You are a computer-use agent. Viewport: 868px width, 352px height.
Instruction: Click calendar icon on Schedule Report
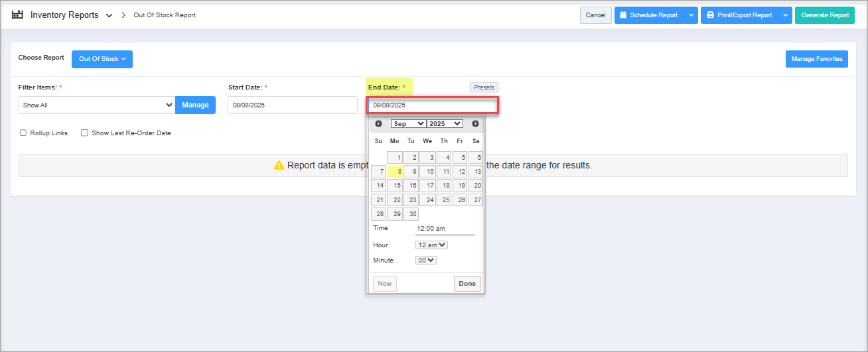pos(623,15)
